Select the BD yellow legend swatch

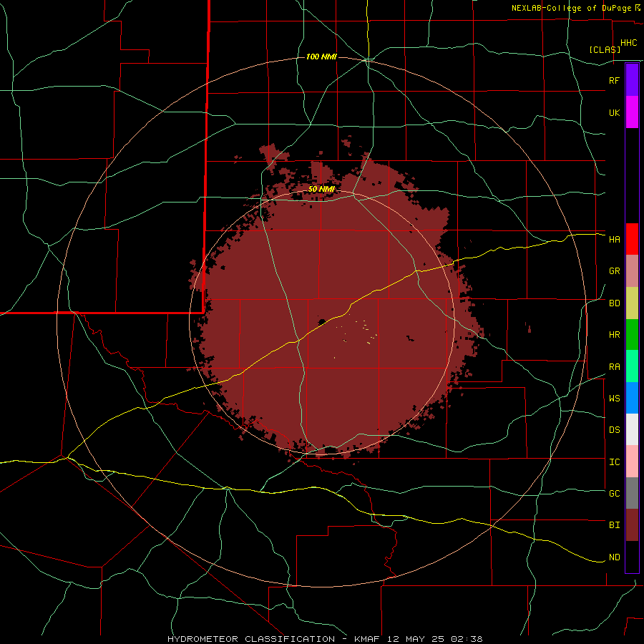click(632, 303)
